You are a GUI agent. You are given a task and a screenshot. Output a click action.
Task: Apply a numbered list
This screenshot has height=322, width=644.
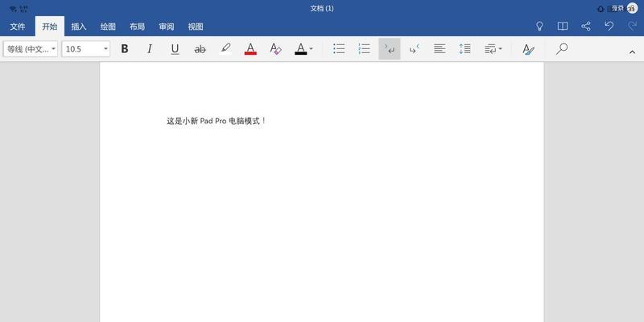click(x=364, y=49)
